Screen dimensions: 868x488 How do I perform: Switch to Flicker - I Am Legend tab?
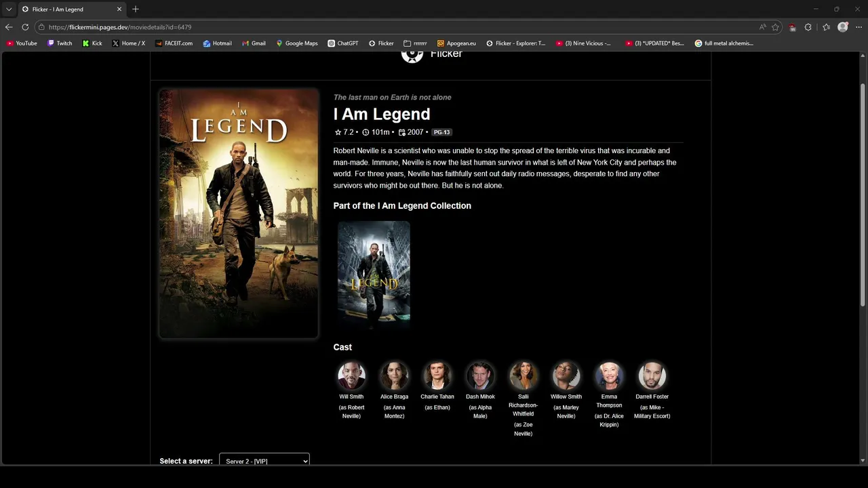click(x=71, y=9)
